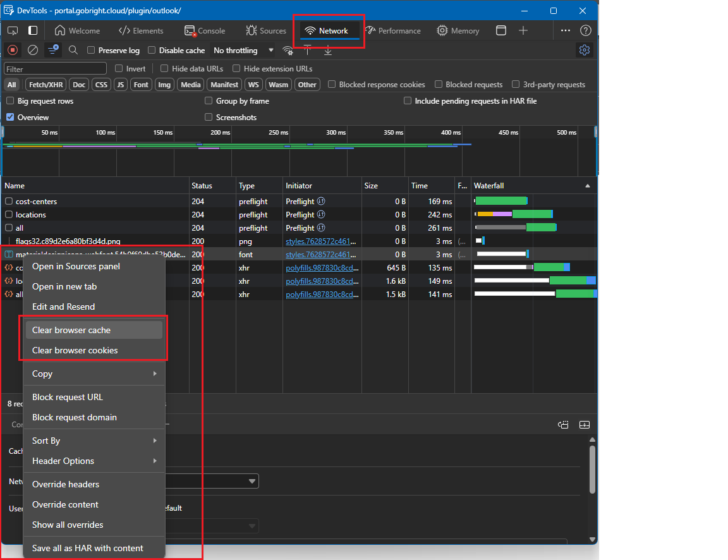Enable Big request rows

click(x=10, y=100)
